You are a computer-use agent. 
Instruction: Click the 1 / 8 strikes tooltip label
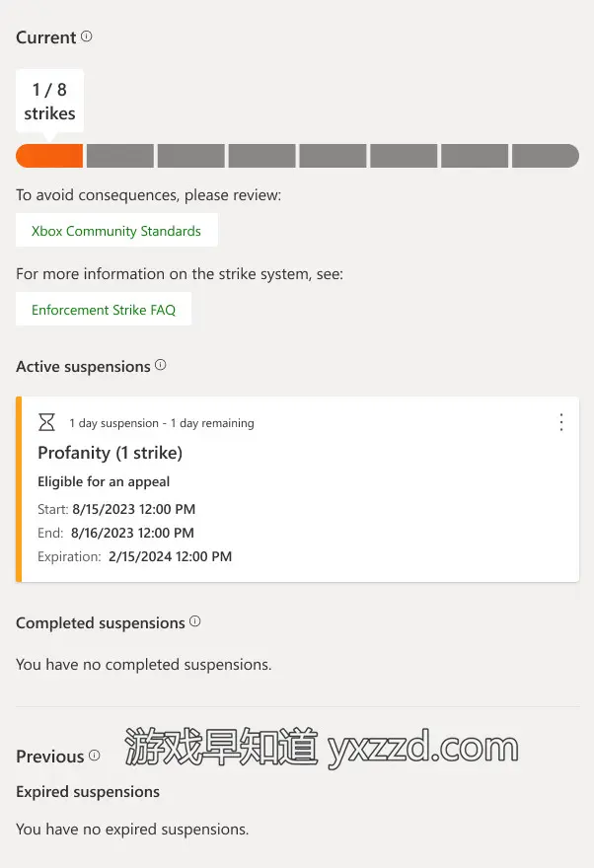(x=49, y=102)
